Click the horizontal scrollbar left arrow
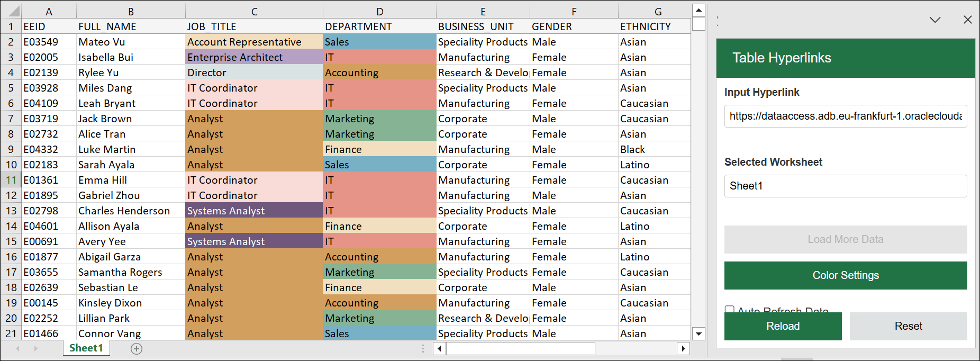 [x=439, y=349]
